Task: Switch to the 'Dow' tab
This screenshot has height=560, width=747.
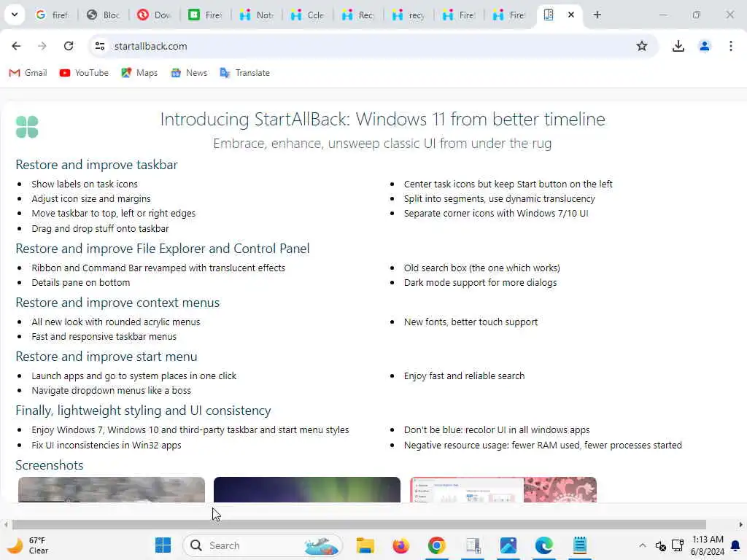Action: [155, 15]
